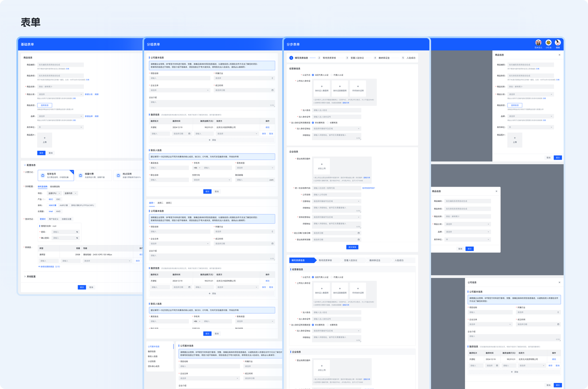This screenshot has width=588, height=389.
Task: Jump to 融资信息 in anchor navigation
Action: point(152,351)
